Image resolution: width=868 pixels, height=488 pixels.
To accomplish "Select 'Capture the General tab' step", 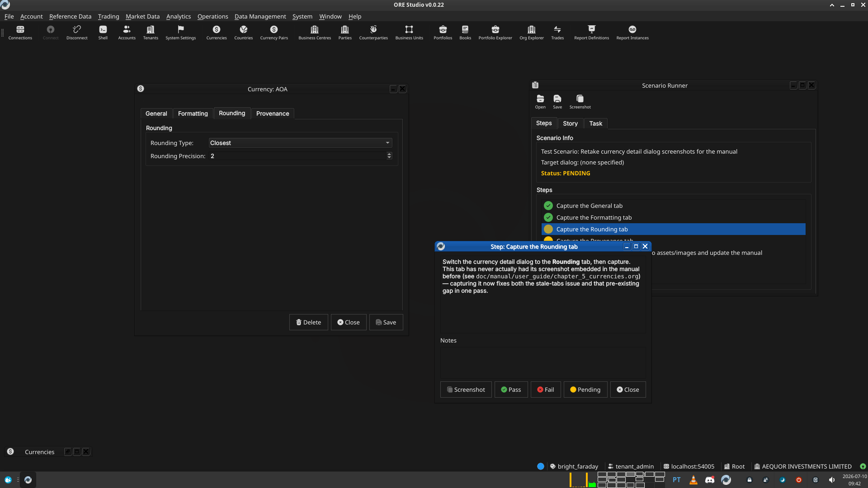I will 673,206.
